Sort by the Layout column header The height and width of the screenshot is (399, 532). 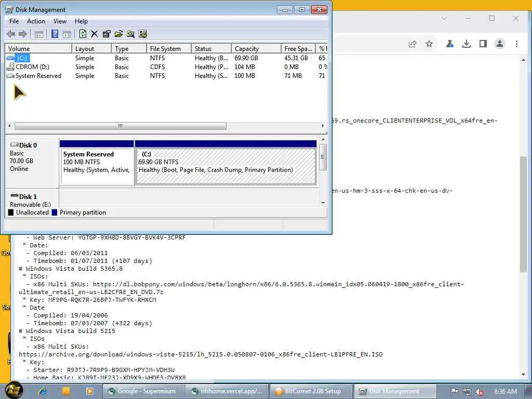point(91,48)
